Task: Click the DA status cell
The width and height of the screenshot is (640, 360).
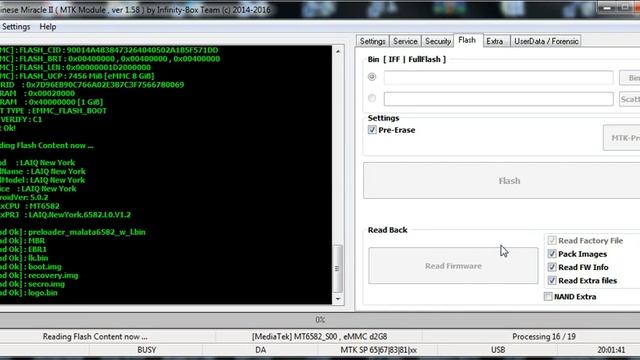Action: [260, 350]
